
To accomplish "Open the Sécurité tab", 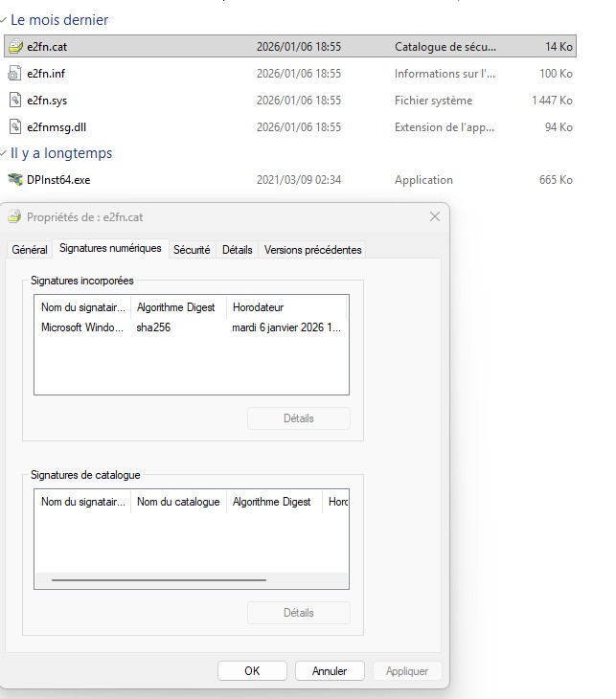I will (x=192, y=250).
